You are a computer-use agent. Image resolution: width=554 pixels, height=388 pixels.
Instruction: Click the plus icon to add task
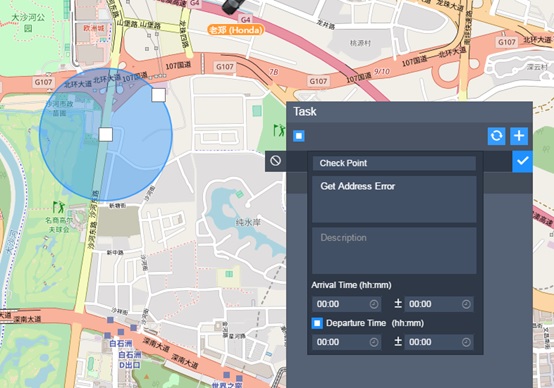[x=519, y=136]
